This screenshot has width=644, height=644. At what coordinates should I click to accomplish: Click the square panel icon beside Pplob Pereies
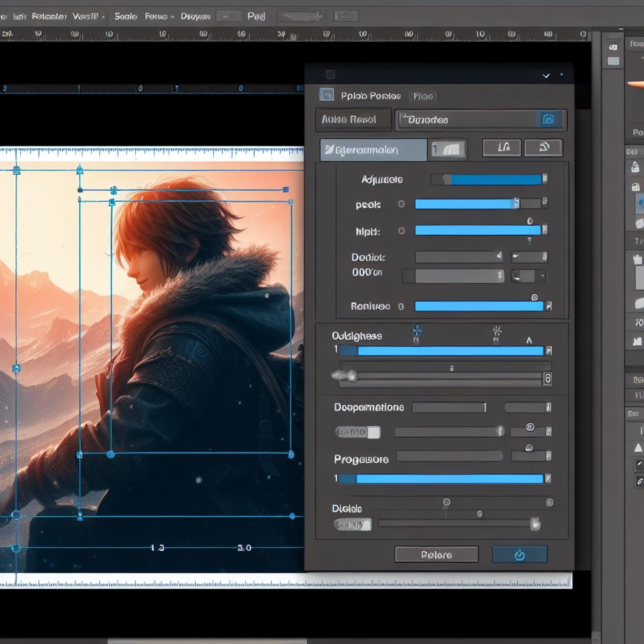coord(326,95)
